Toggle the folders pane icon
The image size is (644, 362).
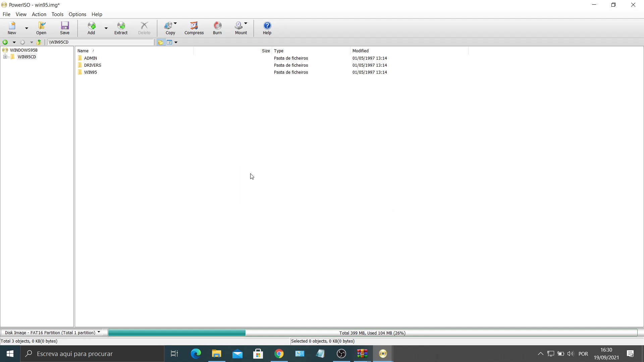(160, 42)
